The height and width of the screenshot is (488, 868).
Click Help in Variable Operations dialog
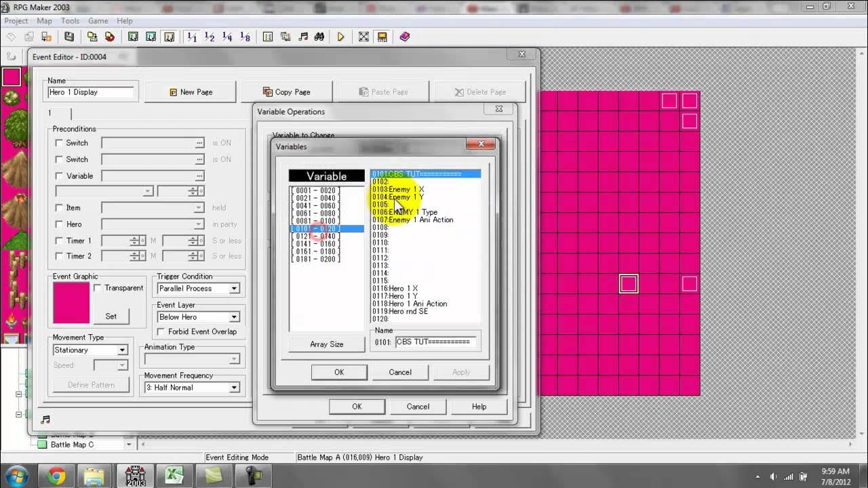(479, 407)
